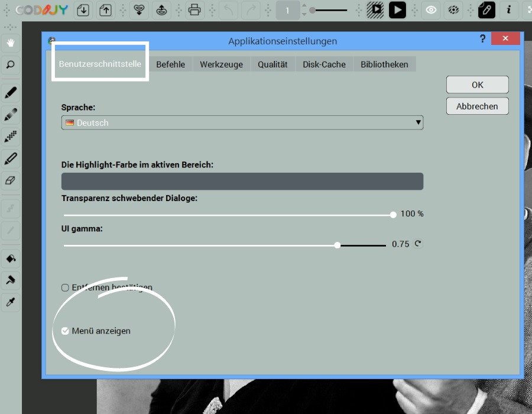Image resolution: width=532 pixels, height=414 pixels.
Task: Click the toolbar brush size slider
Action: coord(329,10)
